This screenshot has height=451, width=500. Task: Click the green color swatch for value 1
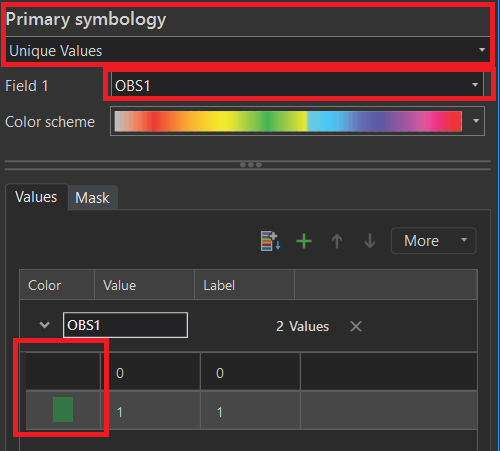pyautogui.click(x=63, y=410)
